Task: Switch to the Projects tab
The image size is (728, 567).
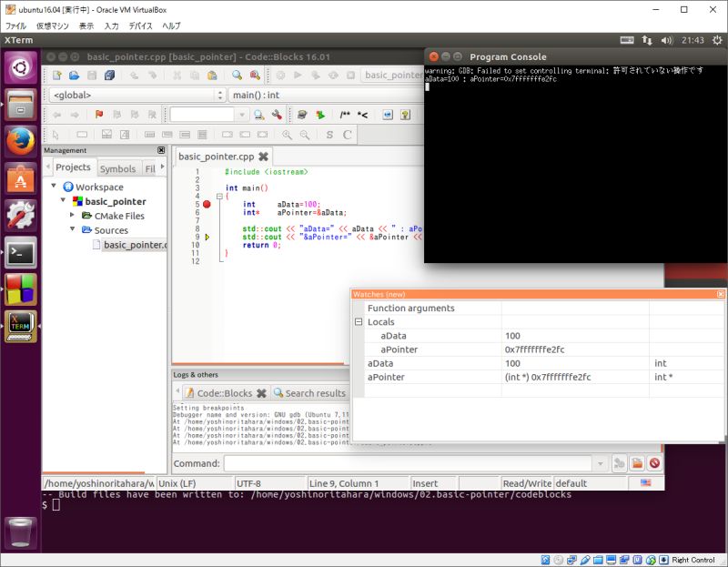Action: click(x=74, y=167)
